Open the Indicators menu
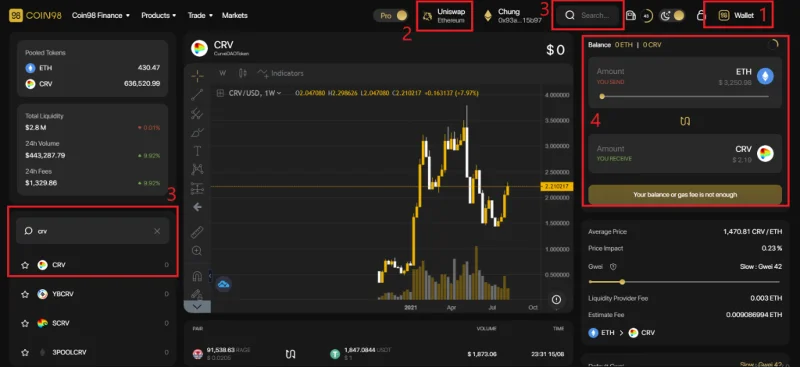This screenshot has width=800, height=367. (280, 73)
